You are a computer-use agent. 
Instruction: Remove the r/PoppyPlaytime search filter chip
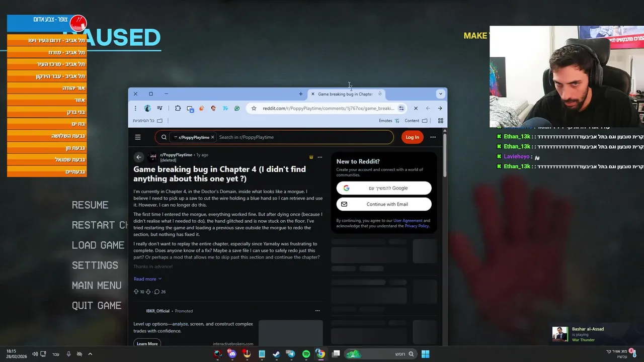(x=212, y=137)
